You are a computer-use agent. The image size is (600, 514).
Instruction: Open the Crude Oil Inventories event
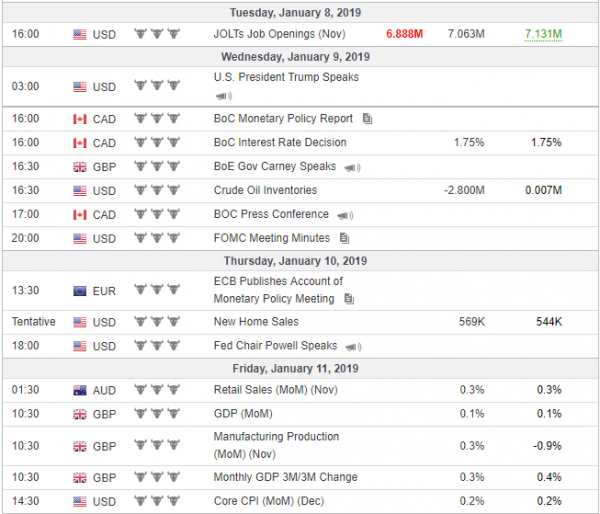tap(265, 190)
